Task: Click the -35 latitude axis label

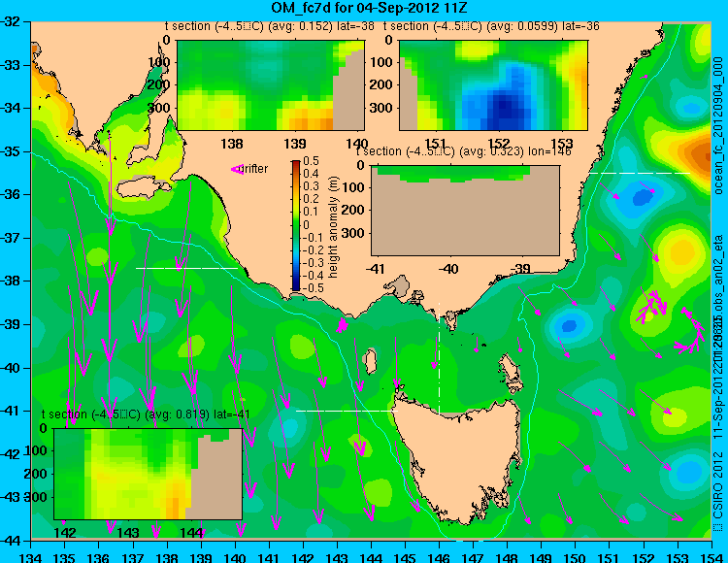Action: [x=10, y=151]
